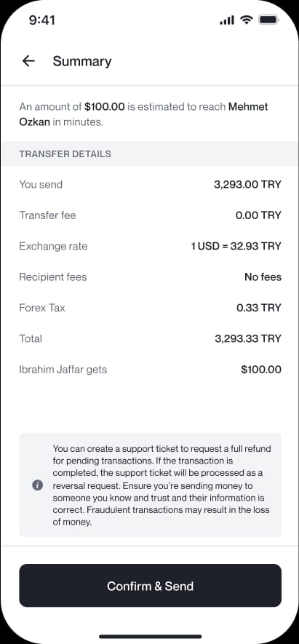Viewport: 299px width, 644px height.
Task: Tap the 9:41 clock in the status bar
Action: 42,20
